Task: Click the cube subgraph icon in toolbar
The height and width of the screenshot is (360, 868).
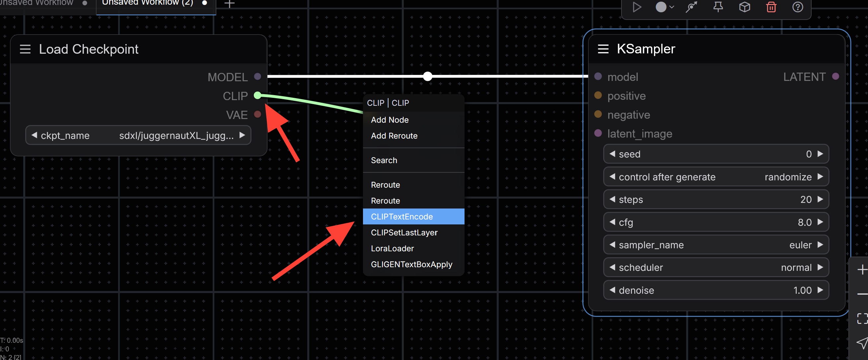Action: [744, 7]
